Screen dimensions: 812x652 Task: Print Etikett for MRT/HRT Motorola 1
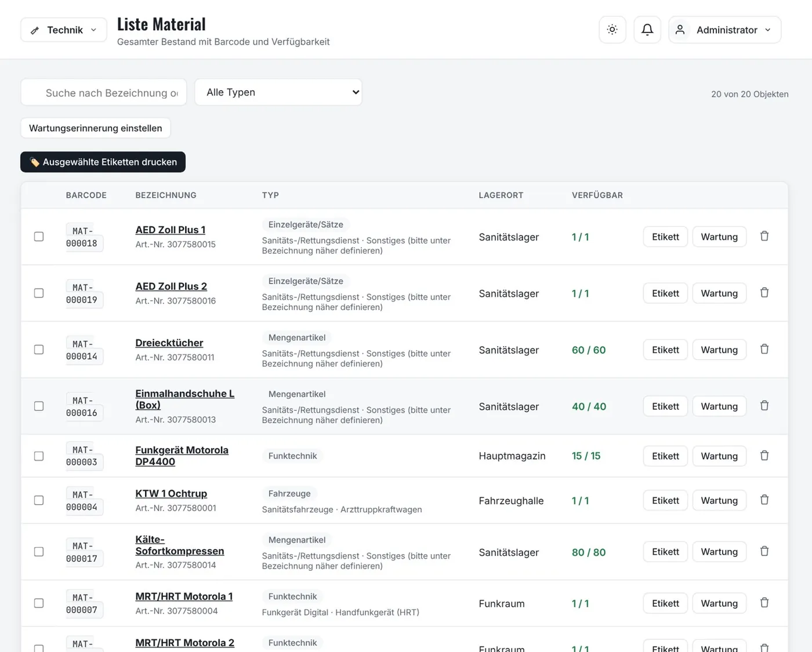[x=665, y=603]
